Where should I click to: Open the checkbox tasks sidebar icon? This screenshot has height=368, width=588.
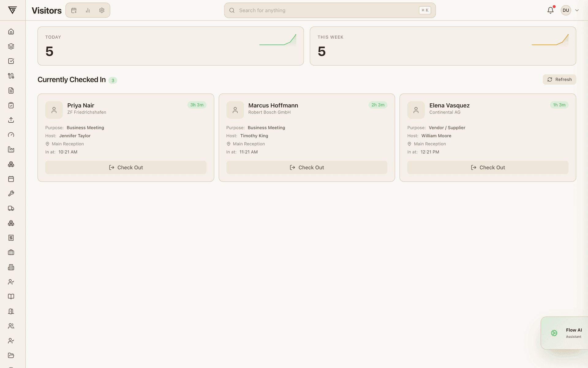click(11, 61)
